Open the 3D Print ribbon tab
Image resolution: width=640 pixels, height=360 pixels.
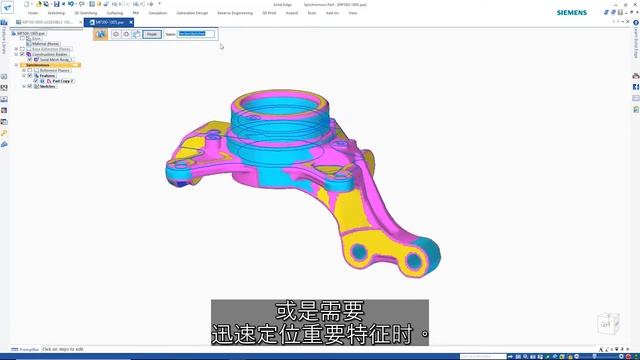click(269, 13)
